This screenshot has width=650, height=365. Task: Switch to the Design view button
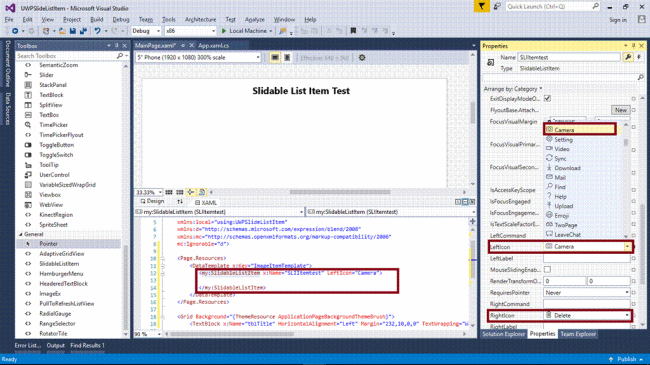[x=152, y=202]
